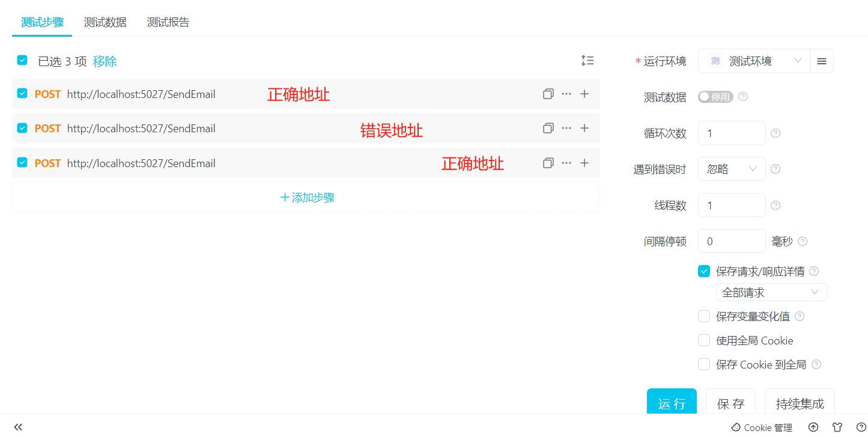Image resolution: width=868 pixels, height=437 pixels.
Task: Uncheck the first POST step checkbox
Action: [22, 93]
